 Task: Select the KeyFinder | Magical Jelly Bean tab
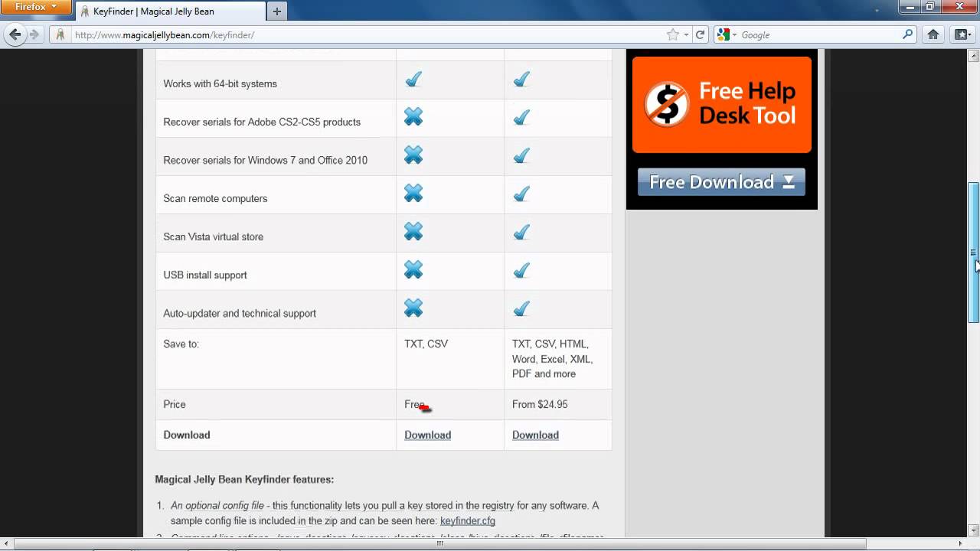tap(168, 11)
